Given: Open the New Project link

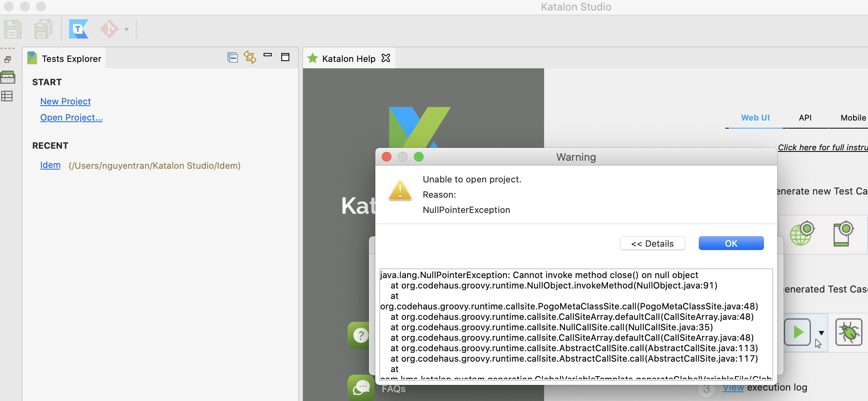Looking at the screenshot, I should point(65,101).
